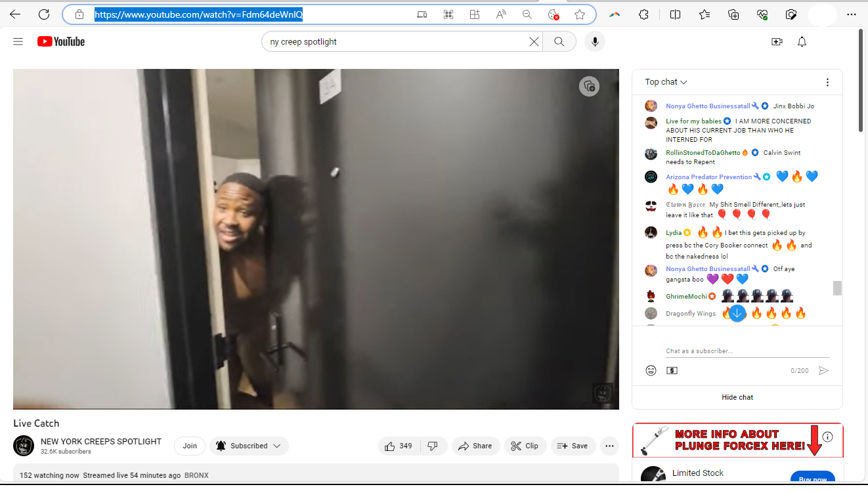Open the colorful Copilot arc icon in toolbar
The image size is (868, 491).
point(615,14)
